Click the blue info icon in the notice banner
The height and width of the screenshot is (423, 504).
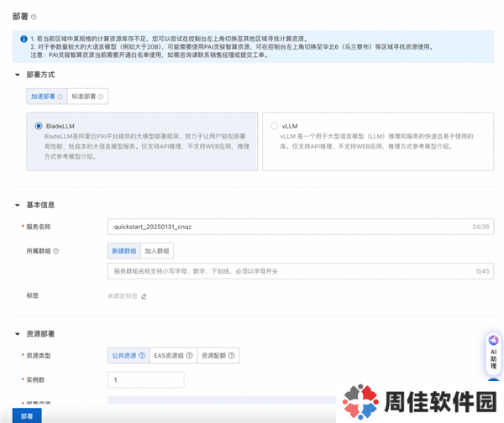point(24,39)
